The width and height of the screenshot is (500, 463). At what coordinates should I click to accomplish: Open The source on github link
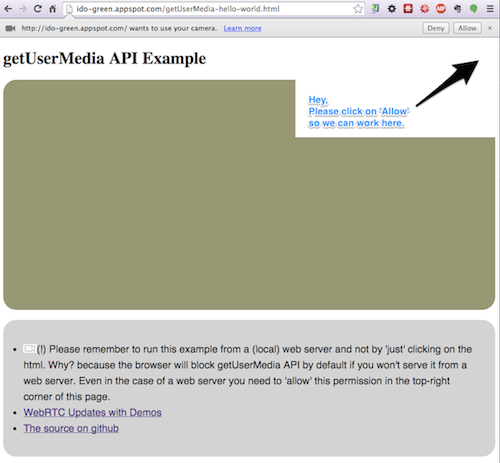71,428
